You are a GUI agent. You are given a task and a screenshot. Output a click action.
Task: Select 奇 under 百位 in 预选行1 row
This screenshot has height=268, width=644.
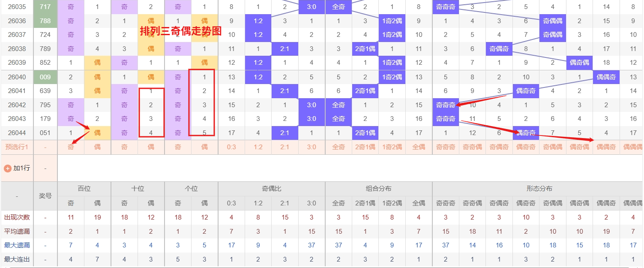tap(70, 147)
